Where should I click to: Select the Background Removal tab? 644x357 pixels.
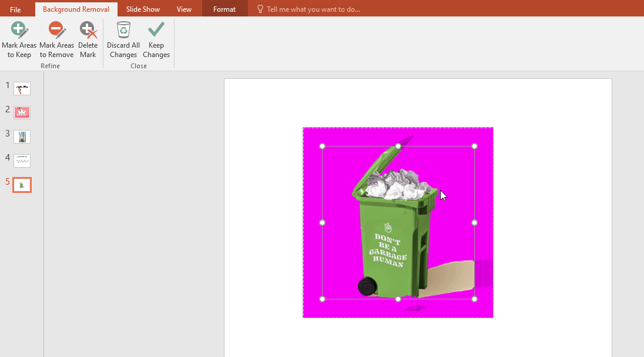(76, 9)
